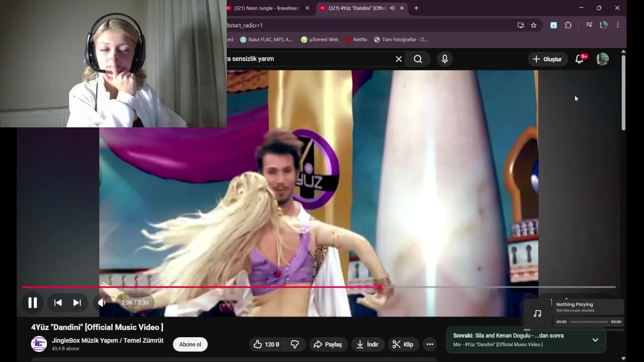Click the widget's 00:00 seek bar
644x362 pixels.
point(589,322)
